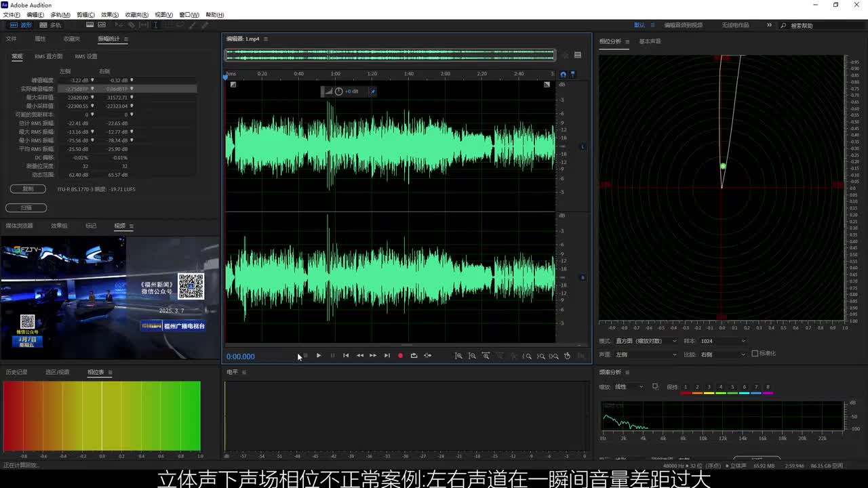Screen dimensions: 868x488
Task: Show the spectral frequency display
Action: (x=90, y=25)
